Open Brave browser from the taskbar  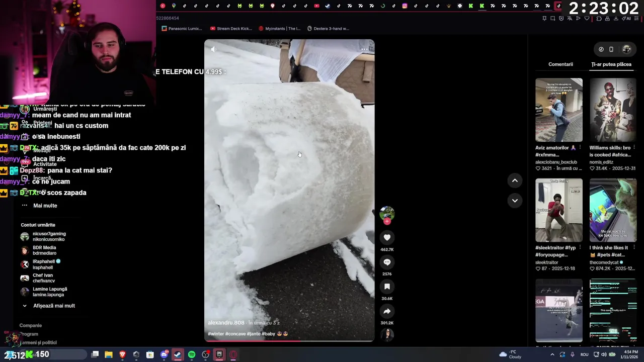[x=122, y=354]
